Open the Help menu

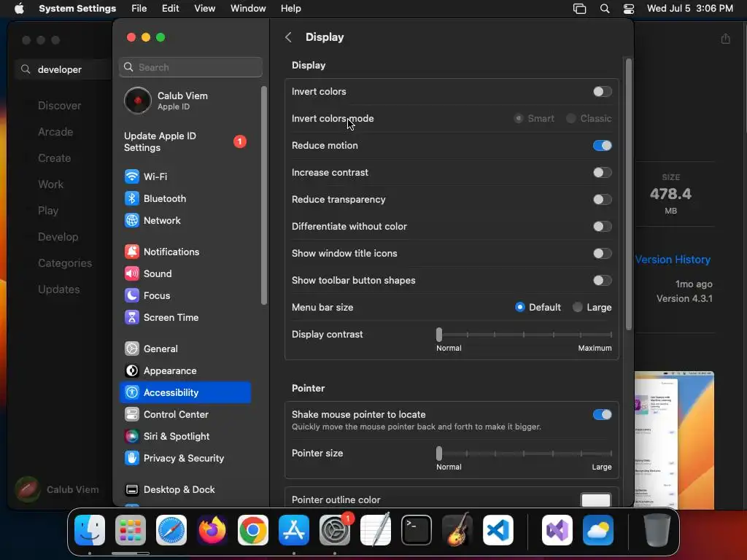290,9
